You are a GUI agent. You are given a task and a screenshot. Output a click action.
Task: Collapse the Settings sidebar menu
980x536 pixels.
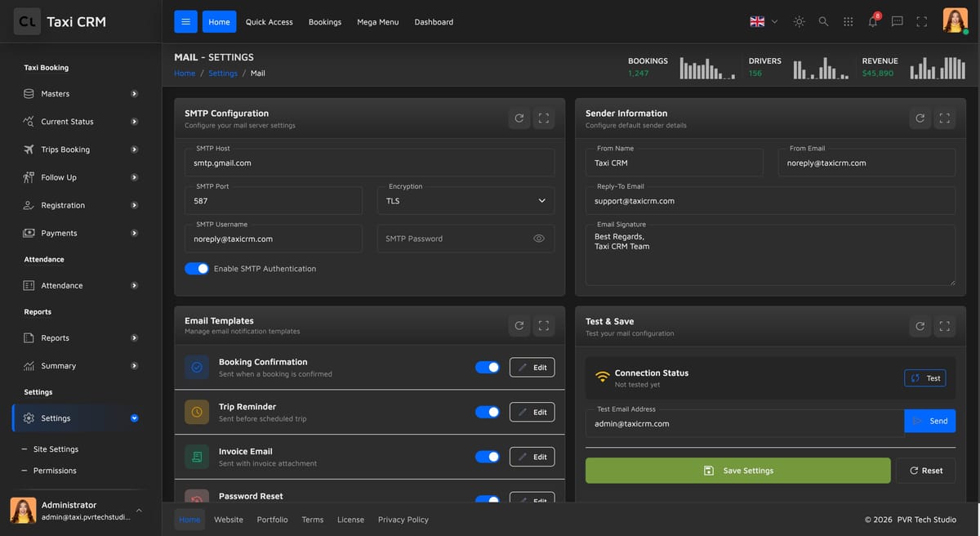tap(81, 418)
